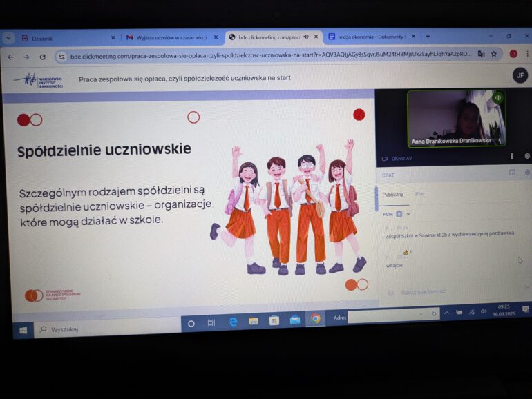The image size is (532, 399).
Task: Toggle the FILTR chat filter checkbox
Action: tap(399, 214)
